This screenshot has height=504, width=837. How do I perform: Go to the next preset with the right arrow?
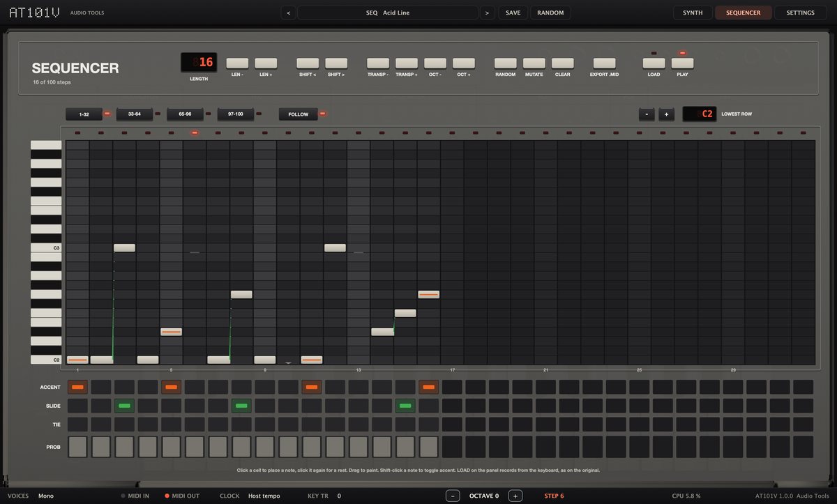(487, 13)
